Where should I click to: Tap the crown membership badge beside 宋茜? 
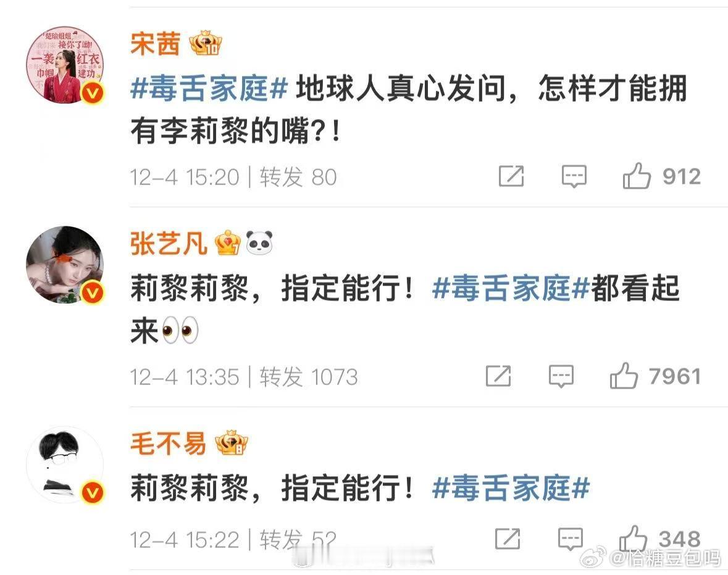point(205,44)
